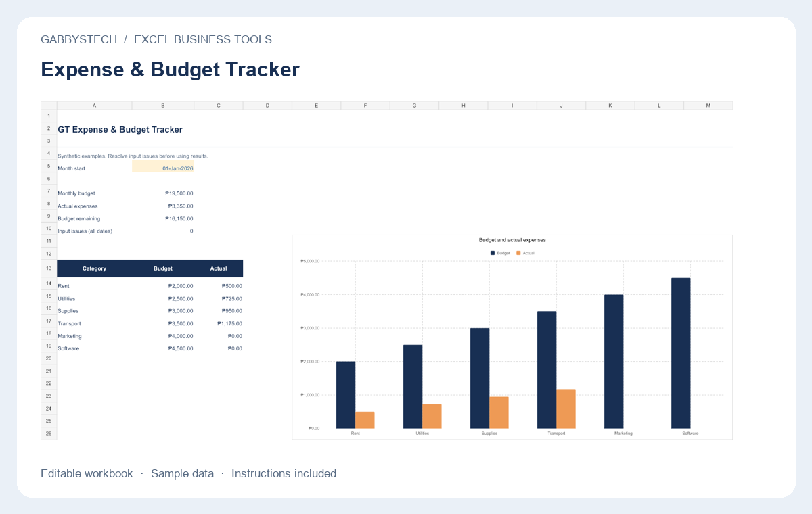The height and width of the screenshot is (514, 812).
Task: Click the Synthetic examples note text
Action: [133, 156]
